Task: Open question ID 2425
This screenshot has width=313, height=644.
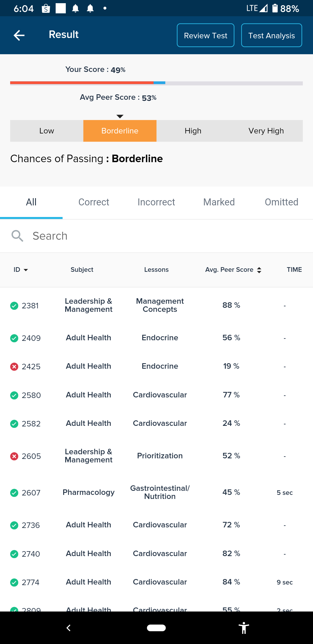Action: click(x=31, y=367)
